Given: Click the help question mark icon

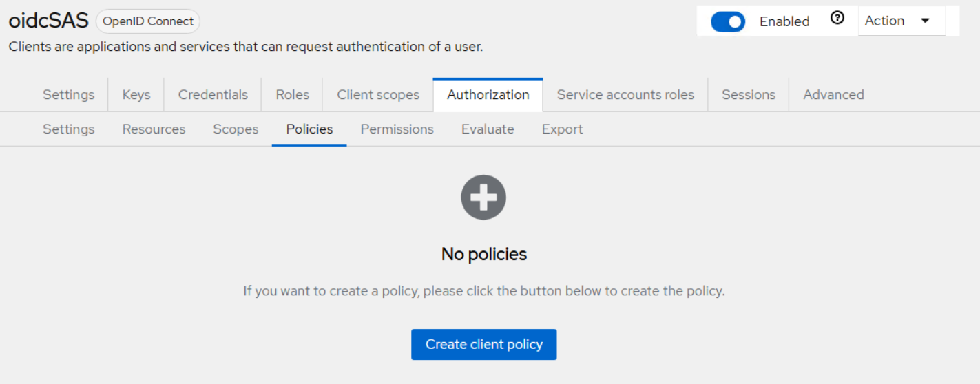Looking at the screenshot, I should click(837, 19).
